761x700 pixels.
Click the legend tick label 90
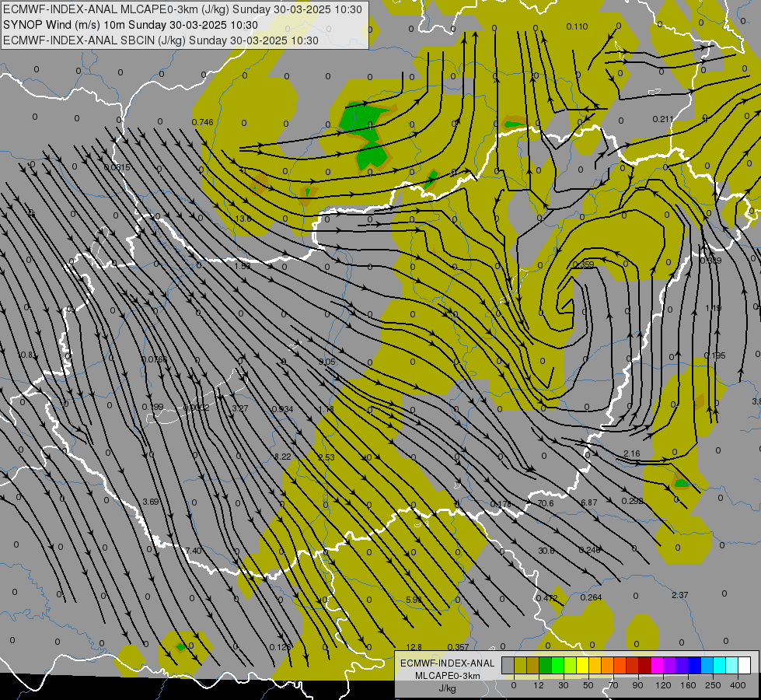point(637,685)
